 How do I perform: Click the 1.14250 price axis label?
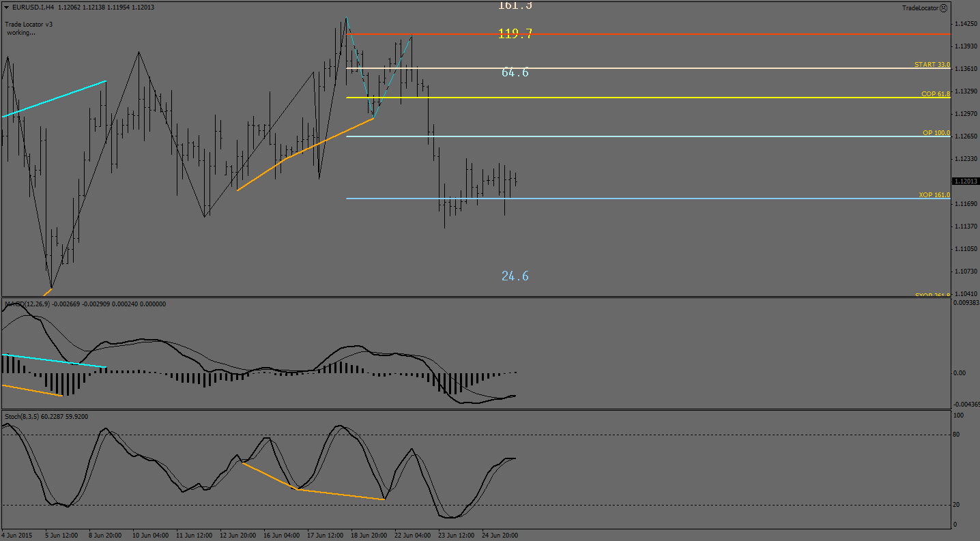click(x=966, y=24)
